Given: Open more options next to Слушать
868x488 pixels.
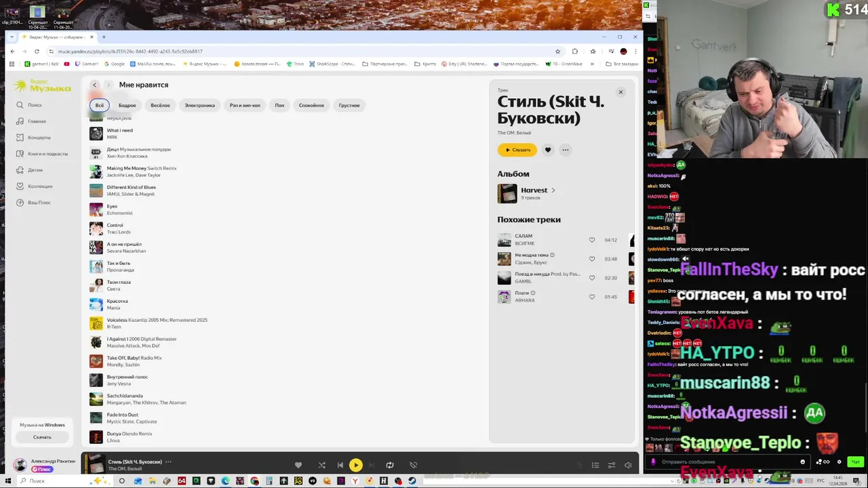Looking at the screenshot, I should [566, 150].
